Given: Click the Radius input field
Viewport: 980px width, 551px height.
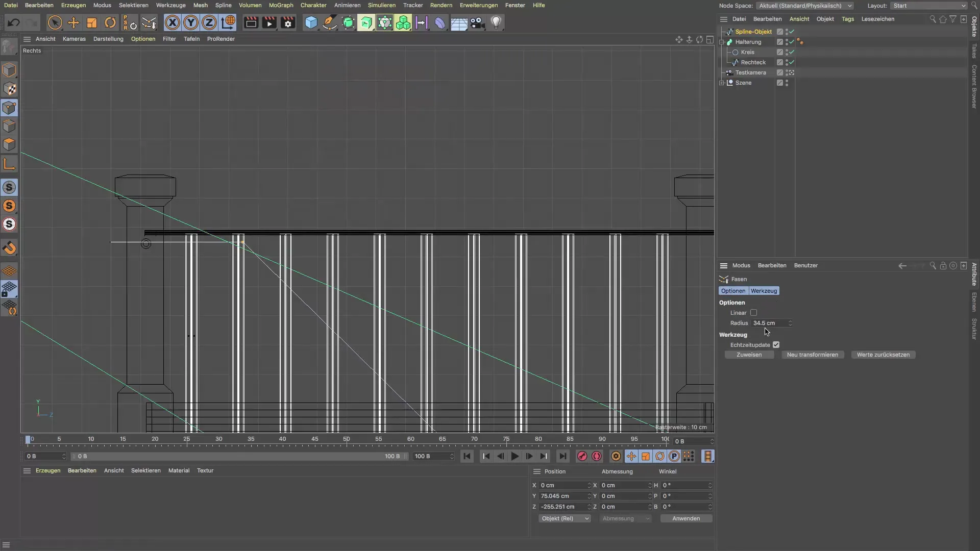Looking at the screenshot, I should 770,323.
